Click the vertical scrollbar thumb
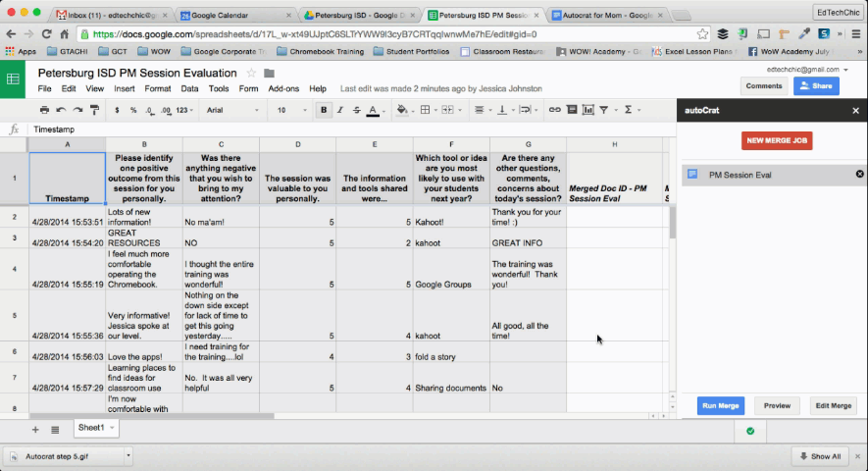Screen dimensions: 868x471 coord(673,222)
